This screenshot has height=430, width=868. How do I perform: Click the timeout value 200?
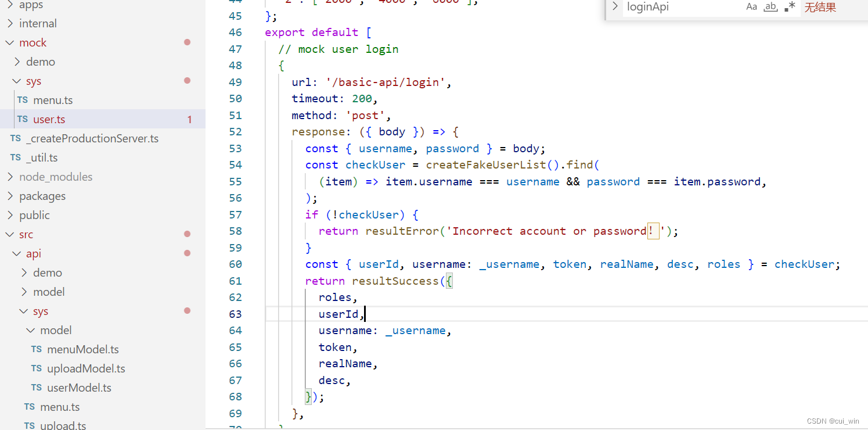pos(362,99)
